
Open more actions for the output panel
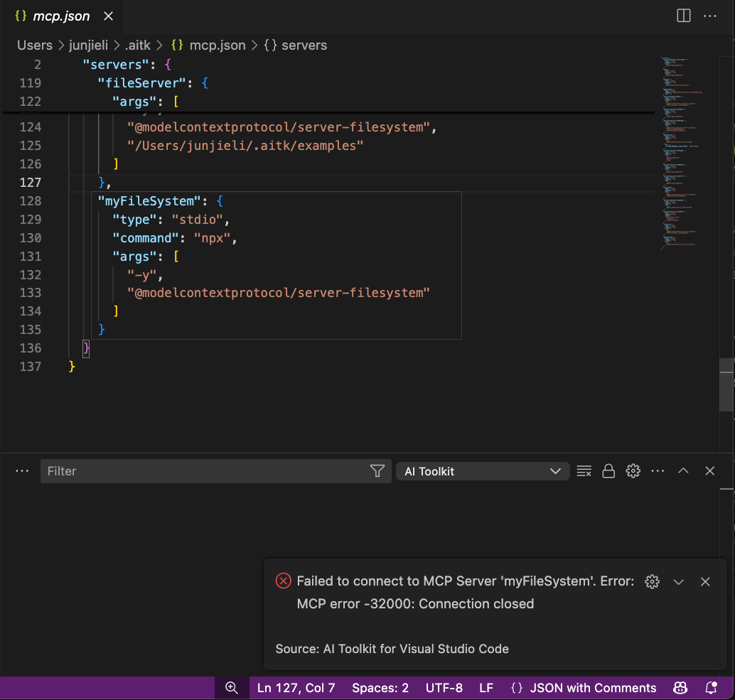[x=658, y=470]
